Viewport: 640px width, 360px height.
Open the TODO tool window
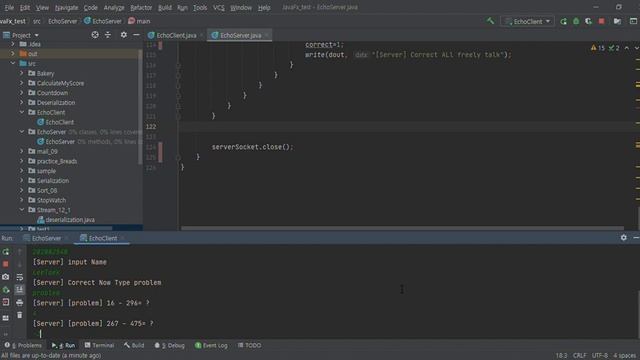click(249, 345)
